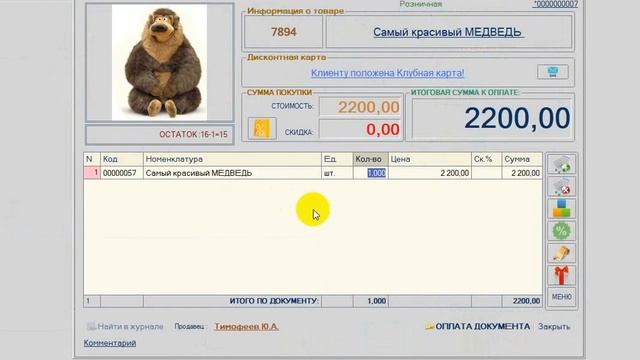640x360 pixels.
Task: Click the discount card icon button
Action: point(553,72)
